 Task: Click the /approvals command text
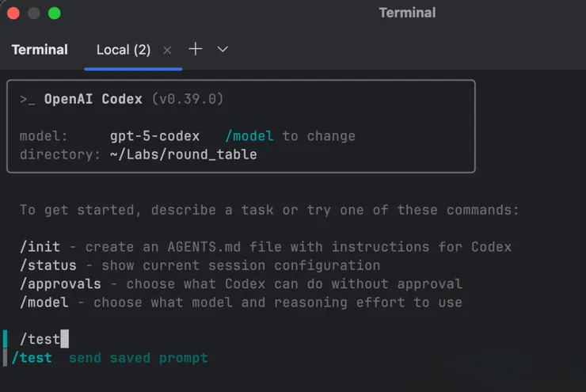[60, 284]
